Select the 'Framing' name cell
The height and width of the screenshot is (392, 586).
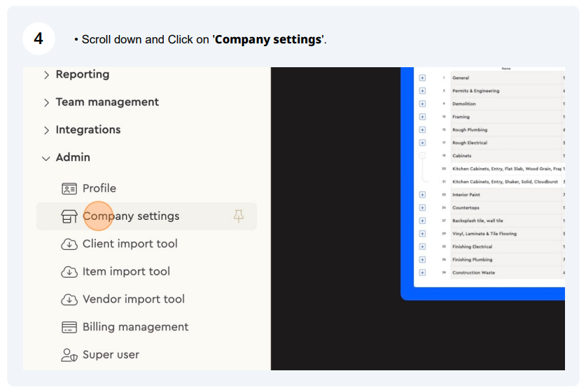[506, 117]
